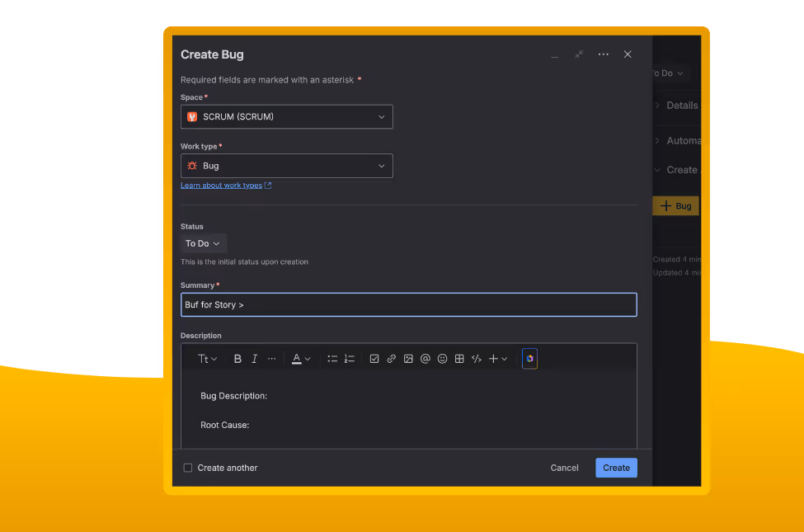This screenshot has height=532, width=804.
Task: Shrink the Create Bug dialog view
Action: click(x=579, y=54)
